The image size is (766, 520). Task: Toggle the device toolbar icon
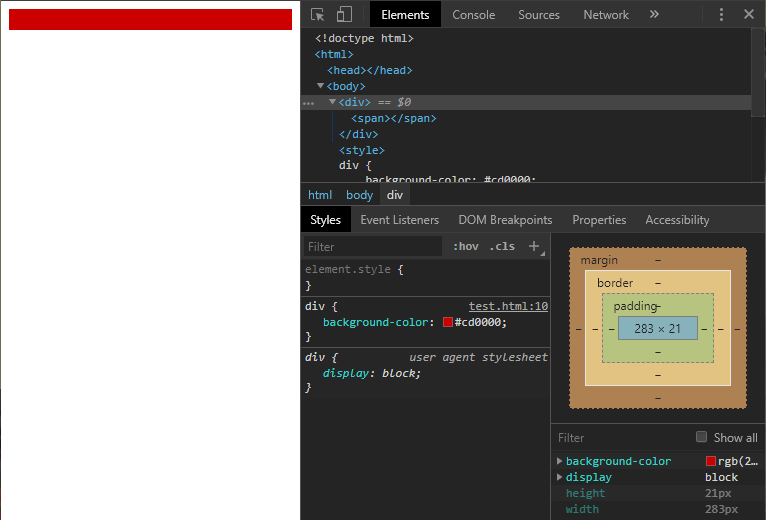(344, 14)
